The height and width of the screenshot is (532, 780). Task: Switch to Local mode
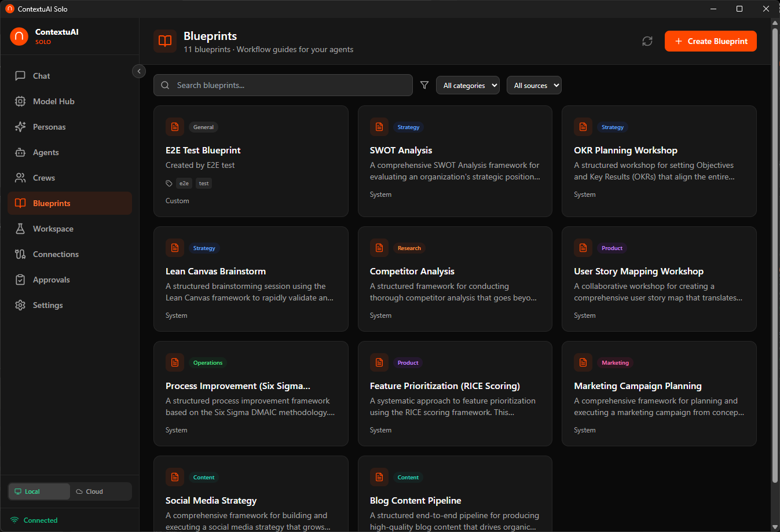39,491
